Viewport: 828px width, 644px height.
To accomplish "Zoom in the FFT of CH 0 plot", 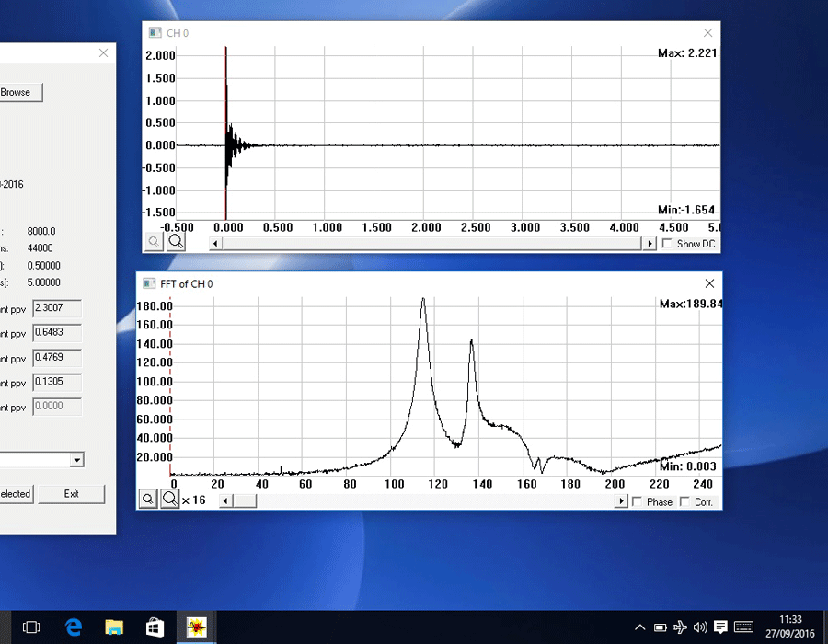I will click(x=170, y=499).
